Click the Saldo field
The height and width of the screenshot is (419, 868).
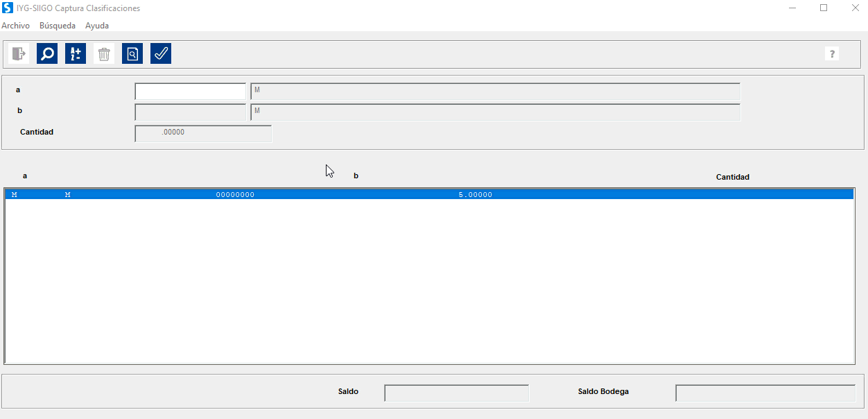click(457, 393)
